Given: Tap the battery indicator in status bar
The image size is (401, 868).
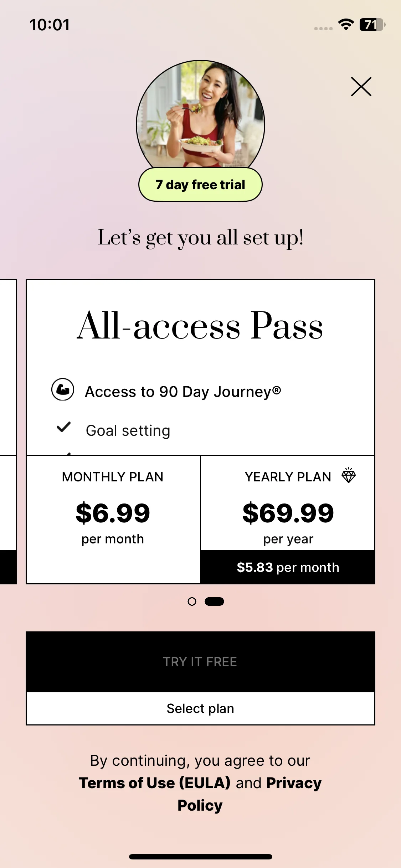Looking at the screenshot, I should [372, 25].
